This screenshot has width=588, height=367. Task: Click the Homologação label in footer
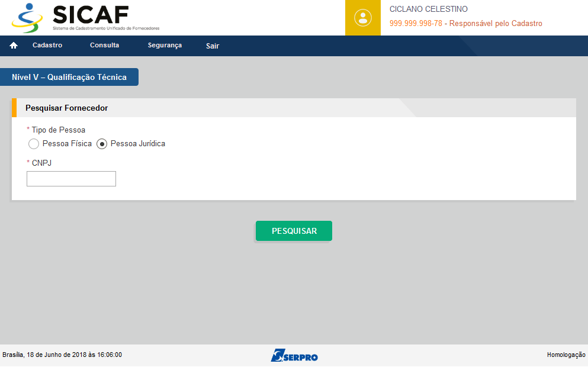coord(566,355)
